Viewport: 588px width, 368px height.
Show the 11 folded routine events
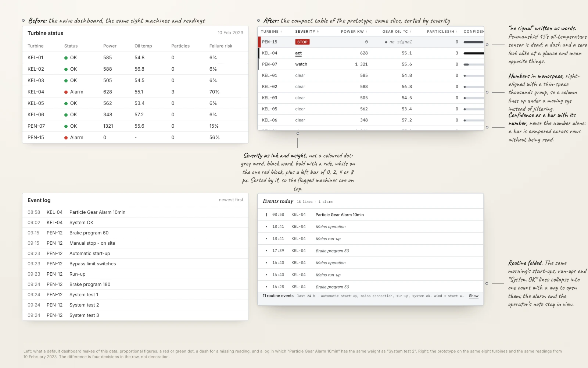click(474, 296)
